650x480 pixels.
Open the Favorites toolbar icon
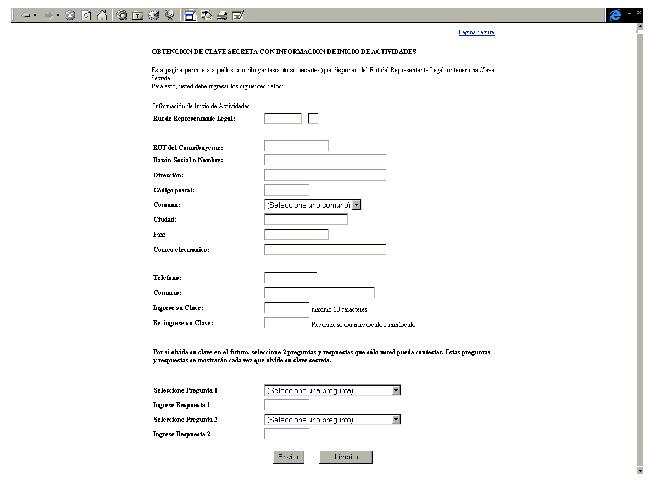[137, 15]
